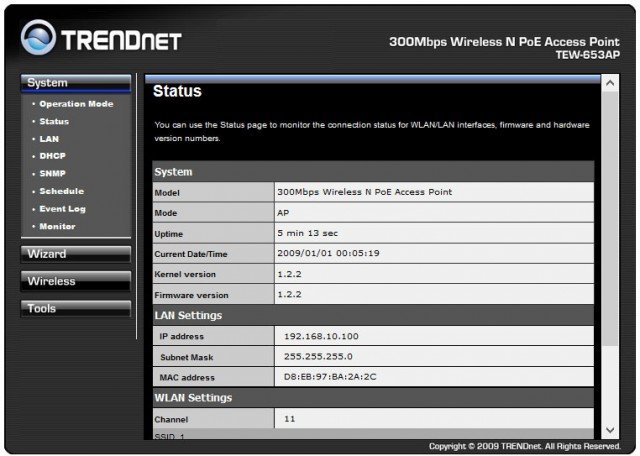Open the Operation Mode page
The image size is (640, 456).
(76, 104)
